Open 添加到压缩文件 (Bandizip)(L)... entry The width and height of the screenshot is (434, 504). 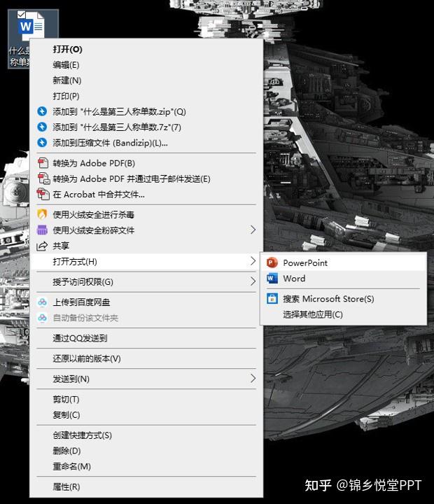pos(146,142)
